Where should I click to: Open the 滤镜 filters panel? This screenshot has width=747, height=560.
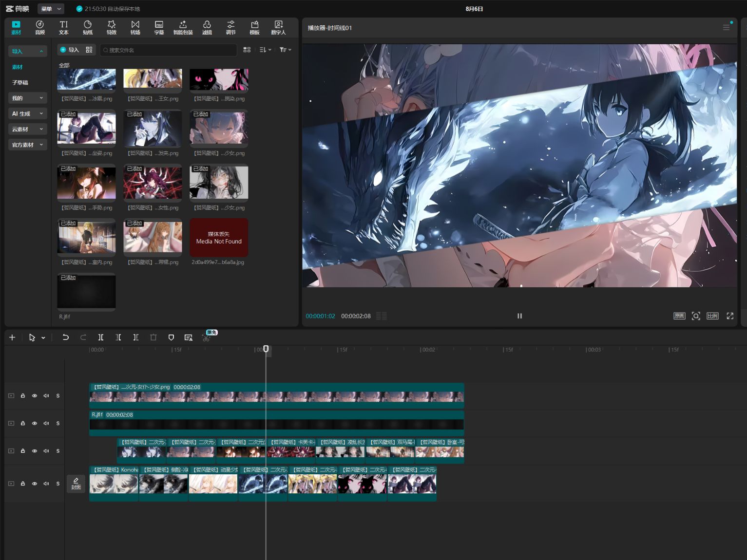click(x=207, y=27)
